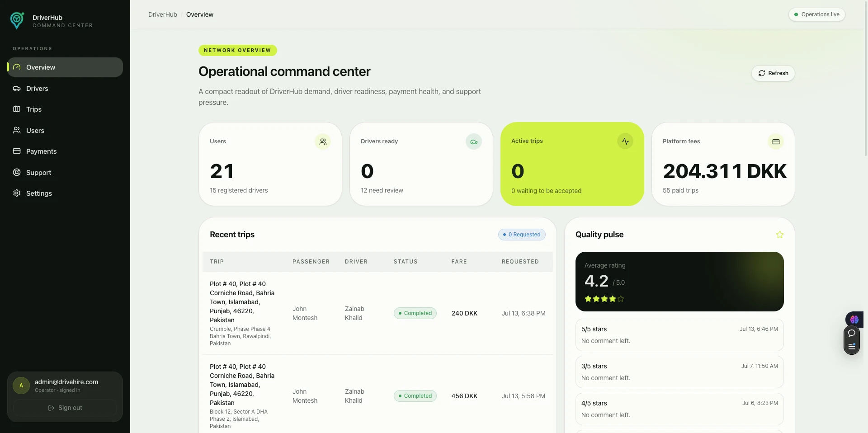Click the page vertical scrollbar
Screen dimensions: 868x433
pos(866,79)
